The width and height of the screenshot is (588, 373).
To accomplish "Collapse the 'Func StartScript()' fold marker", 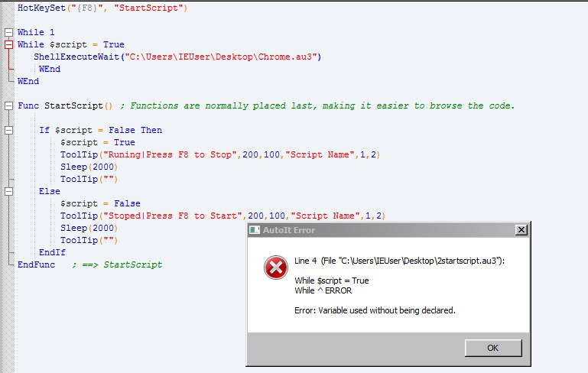I will pos(8,105).
